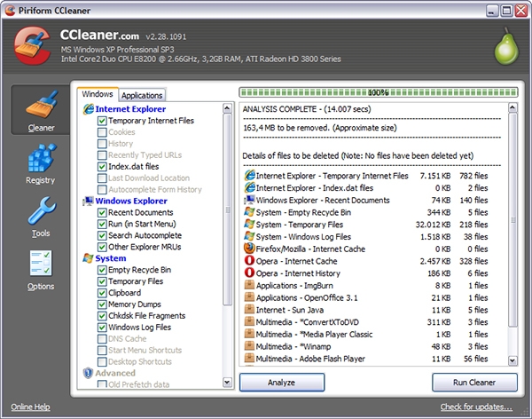Open the Online Help link
The width and height of the screenshot is (532, 419).
coord(30,407)
